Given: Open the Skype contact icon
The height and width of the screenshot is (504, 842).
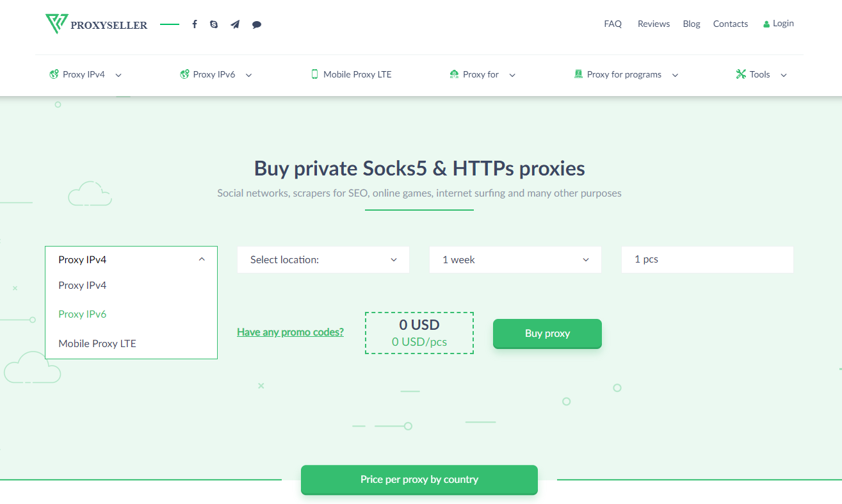Looking at the screenshot, I should (x=214, y=24).
